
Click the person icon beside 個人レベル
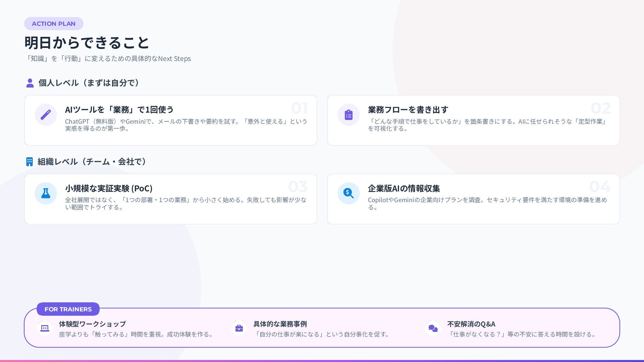tap(30, 83)
